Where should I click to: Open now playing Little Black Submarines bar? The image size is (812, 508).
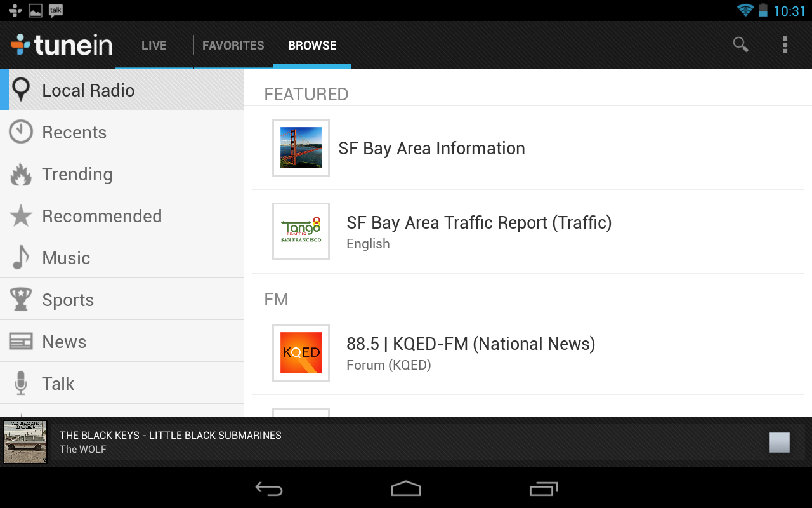pyautogui.click(x=406, y=442)
